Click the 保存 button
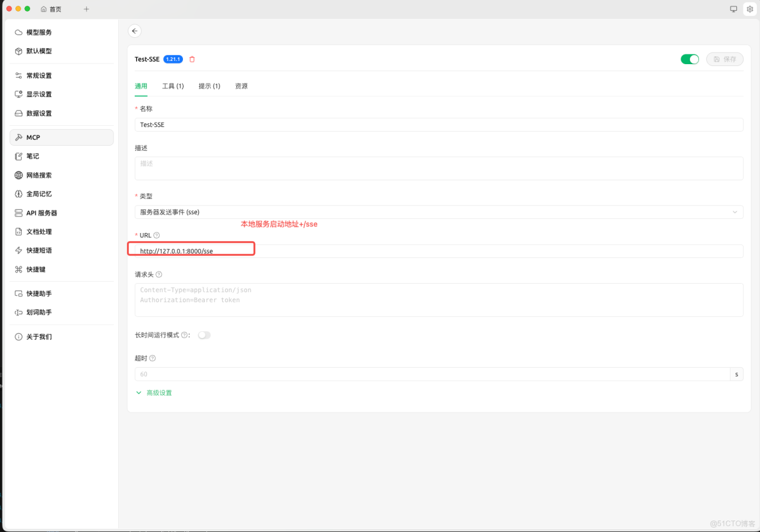 click(725, 58)
